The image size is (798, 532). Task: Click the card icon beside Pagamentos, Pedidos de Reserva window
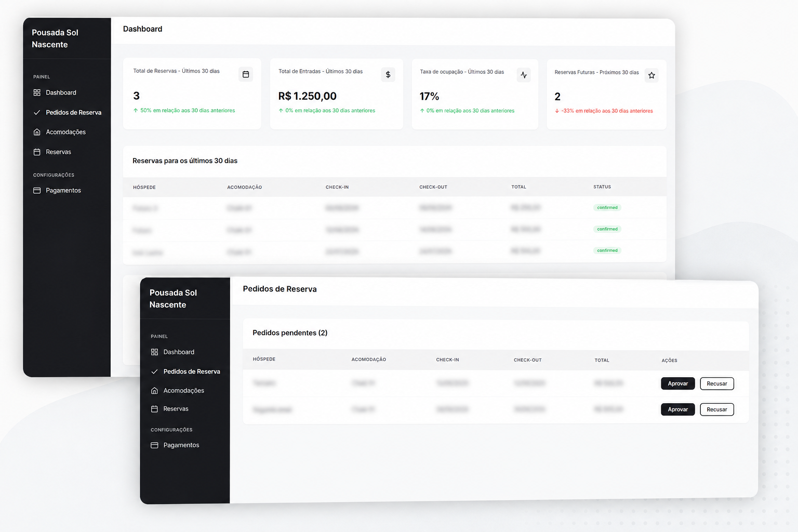[x=154, y=445]
